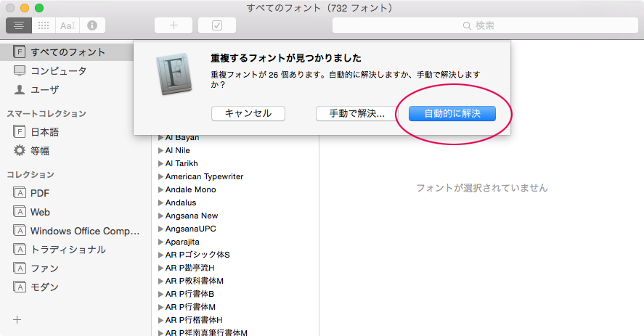644x336 pixels.
Task: Click the checkmark enable/disable toolbar button
Action: point(217,25)
